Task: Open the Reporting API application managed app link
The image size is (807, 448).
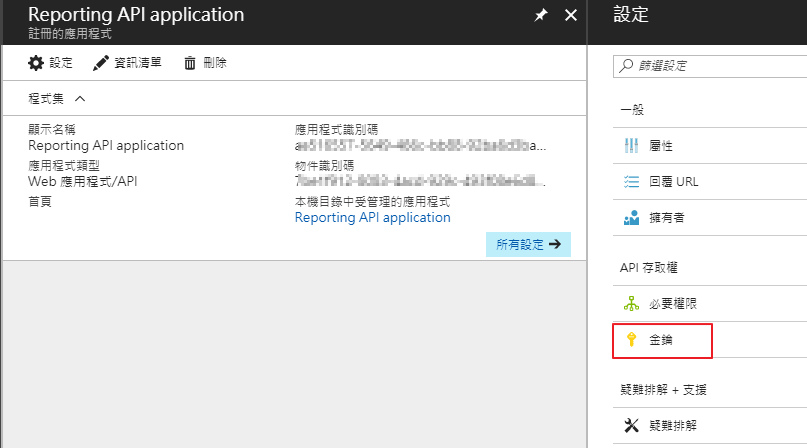Action: click(x=372, y=217)
